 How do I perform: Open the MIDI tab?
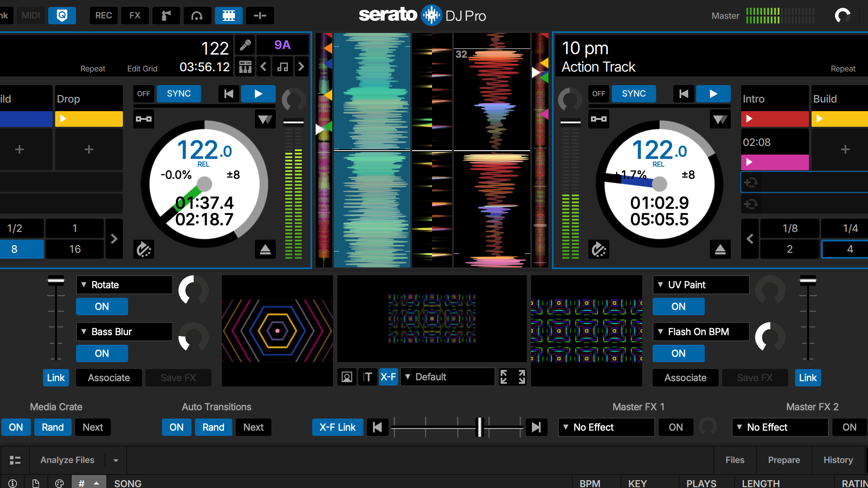pos(31,16)
